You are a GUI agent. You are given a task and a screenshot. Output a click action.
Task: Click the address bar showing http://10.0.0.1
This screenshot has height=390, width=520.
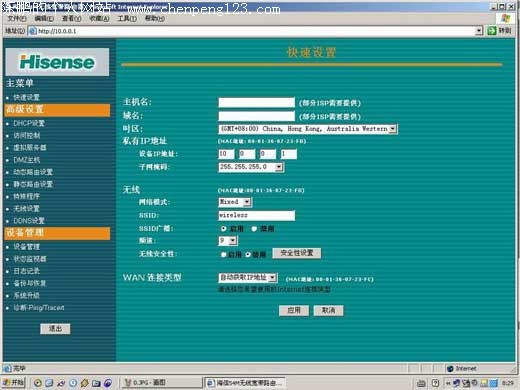(255, 31)
